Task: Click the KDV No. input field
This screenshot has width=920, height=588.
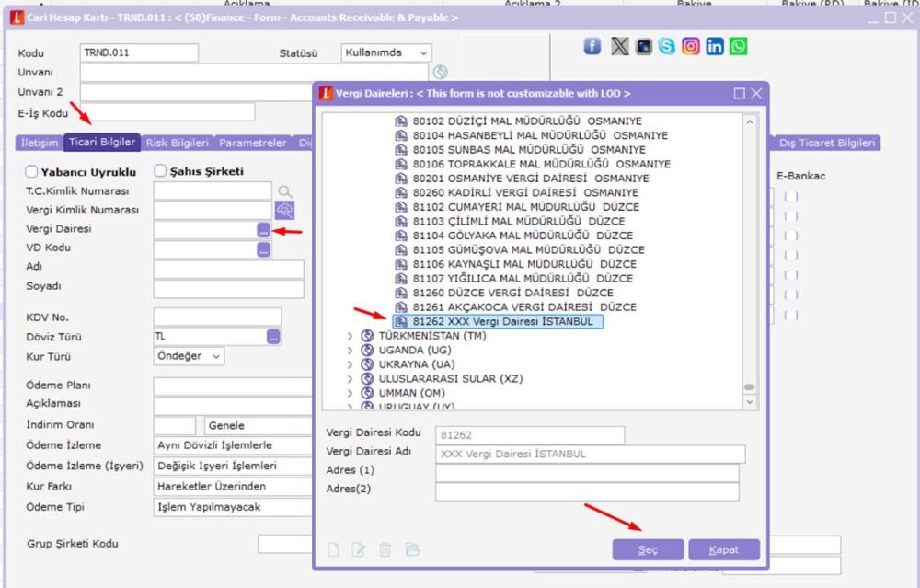Action: coord(218,317)
